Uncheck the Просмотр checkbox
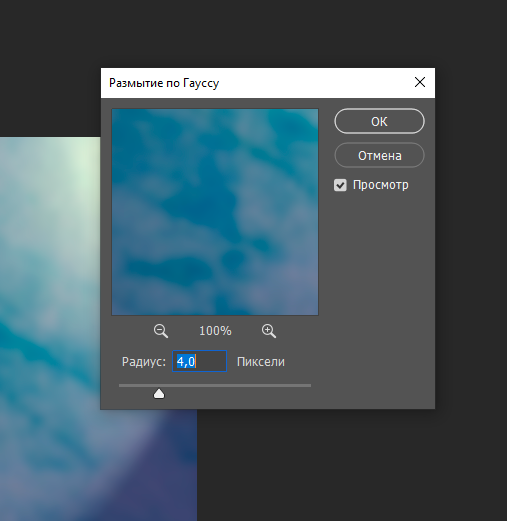The height and width of the screenshot is (521, 507). [x=340, y=185]
